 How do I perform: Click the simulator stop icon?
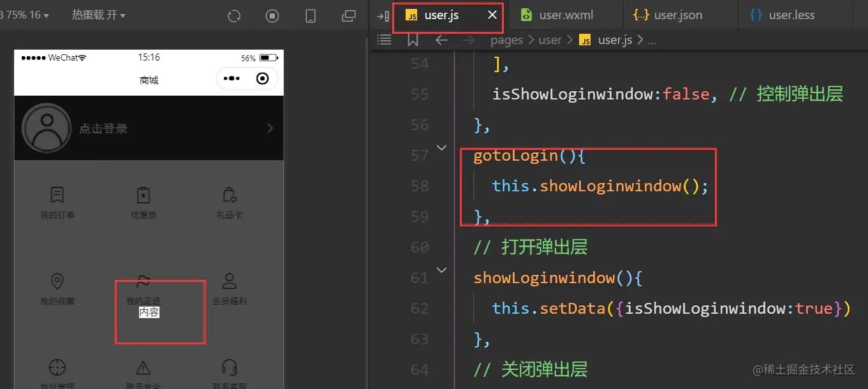[x=272, y=16]
